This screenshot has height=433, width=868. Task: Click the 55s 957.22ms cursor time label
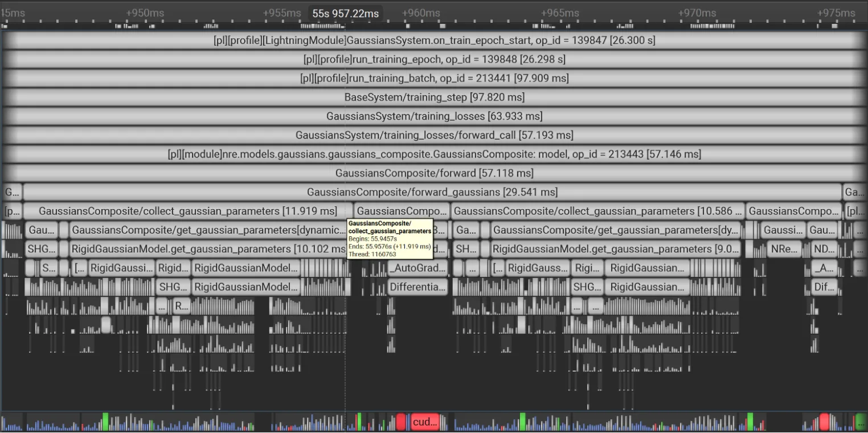(x=346, y=13)
